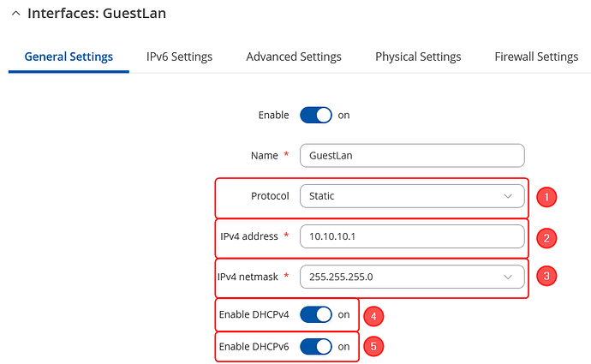This screenshot has height=364, width=591.
Task: Click the red number 2 marker
Action: pyautogui.click(x=546, y=238)
